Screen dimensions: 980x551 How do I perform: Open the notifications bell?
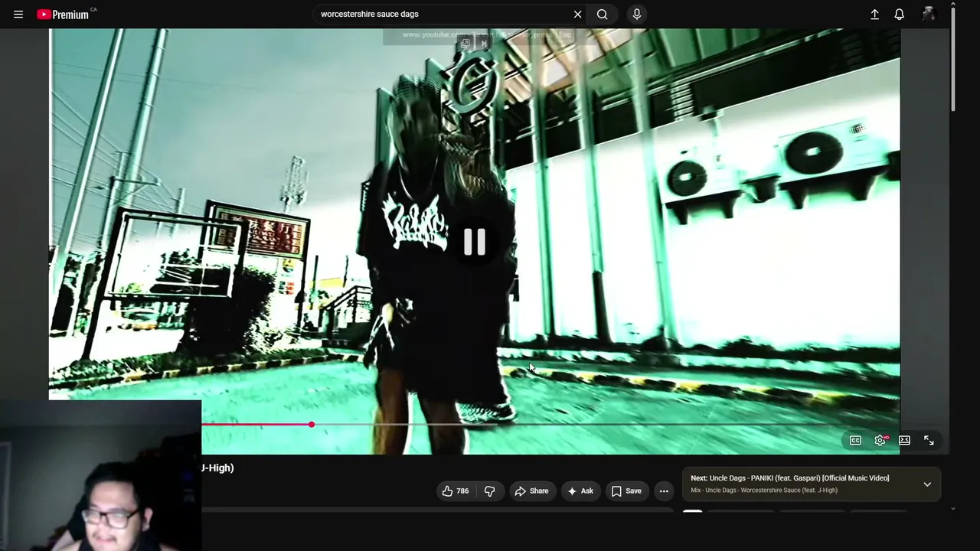[x=900, y=15]
